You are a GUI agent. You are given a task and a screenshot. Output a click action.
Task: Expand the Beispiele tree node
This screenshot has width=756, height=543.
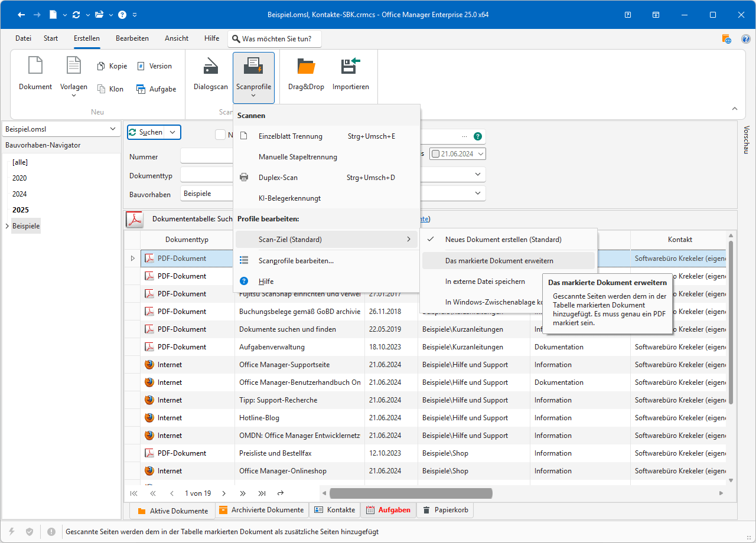[x=6, y=226]
